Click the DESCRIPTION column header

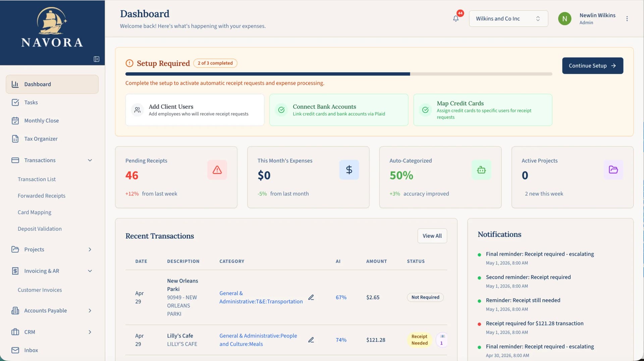coord(183,261)
